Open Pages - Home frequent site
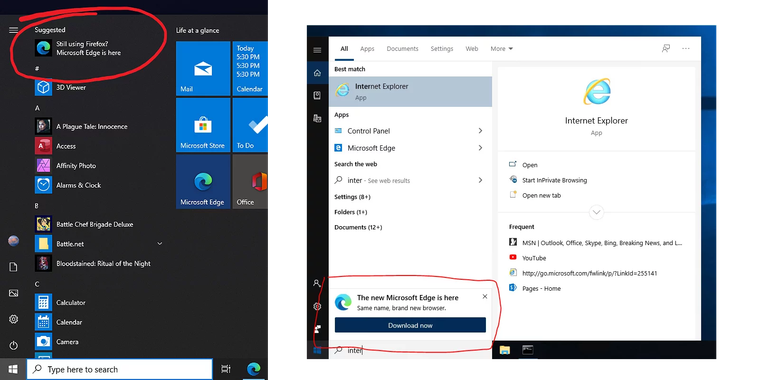The image size is (760, 380). click(535, 288)
